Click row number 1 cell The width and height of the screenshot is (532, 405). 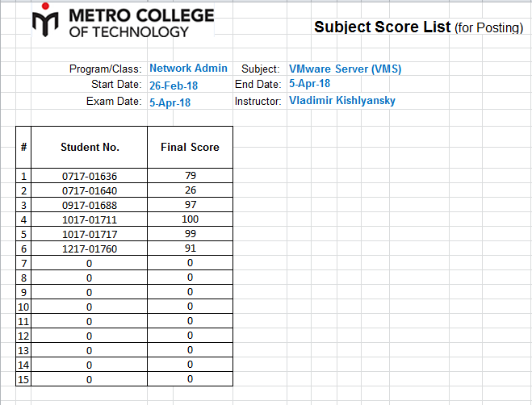(x=23, y=176)
